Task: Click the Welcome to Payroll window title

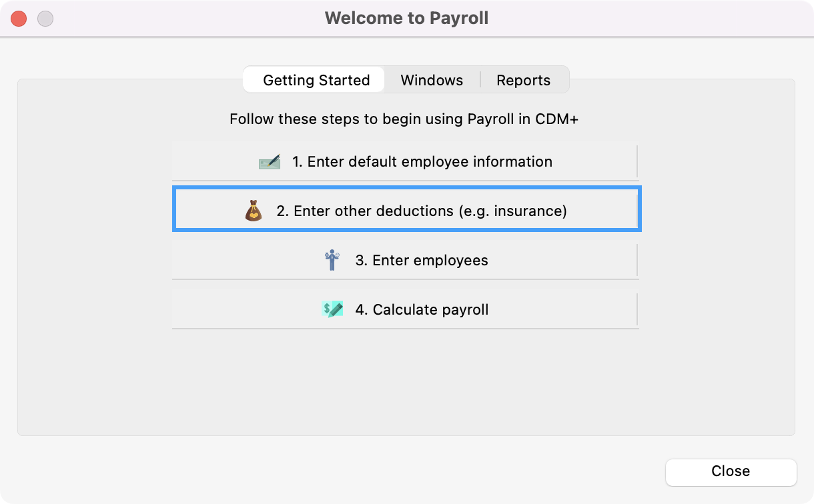Action: [406, 18]
